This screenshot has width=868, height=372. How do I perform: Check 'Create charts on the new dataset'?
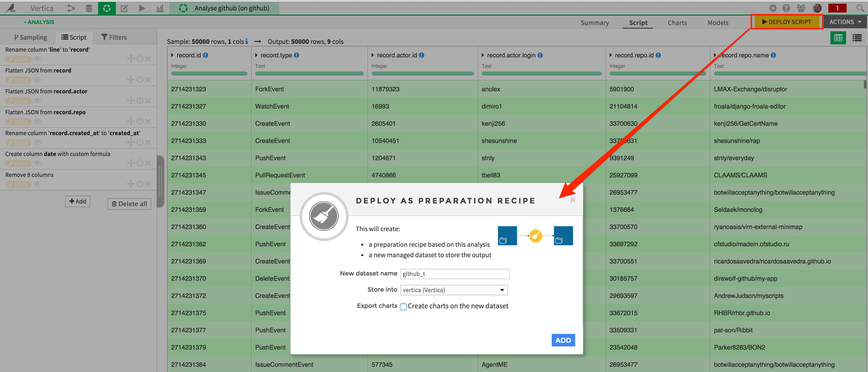403,307
